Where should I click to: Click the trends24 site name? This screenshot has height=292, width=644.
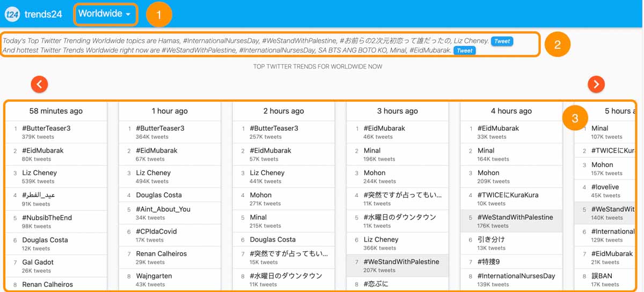pyautogui.click(x=43, y=14)
